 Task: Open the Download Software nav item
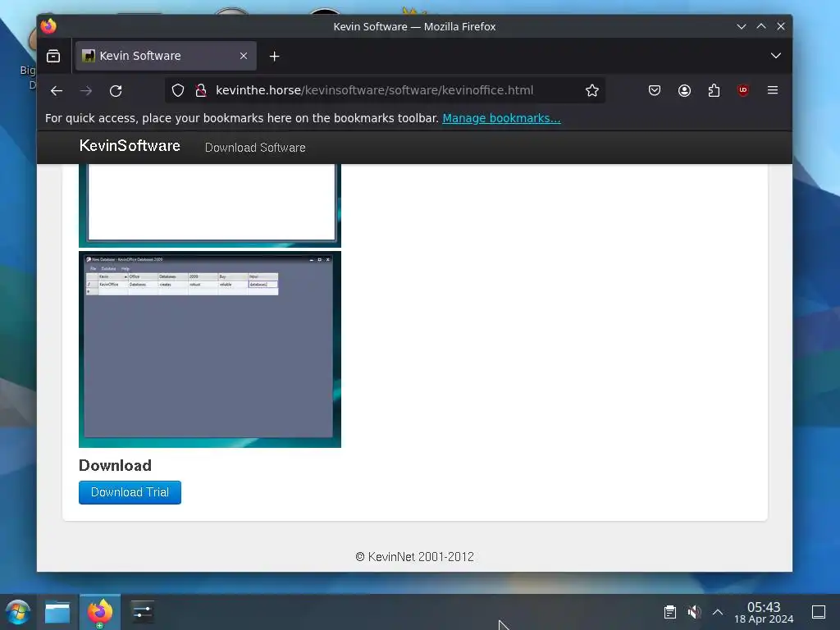tap(255, 148)
